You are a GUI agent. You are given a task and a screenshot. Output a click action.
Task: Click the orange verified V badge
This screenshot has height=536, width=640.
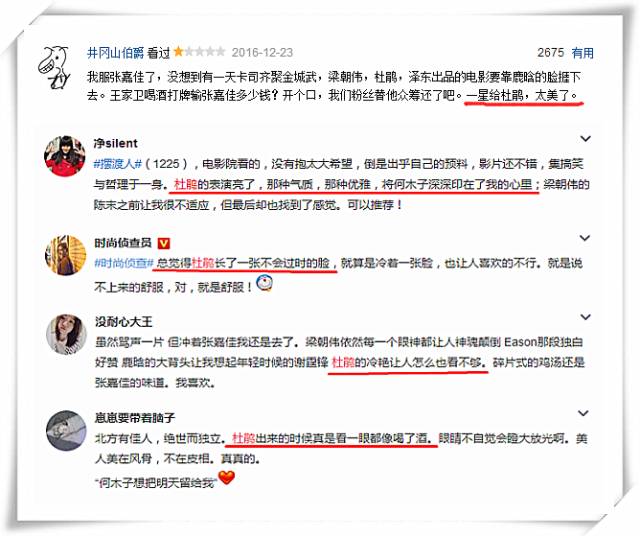[x=164, y=243]
